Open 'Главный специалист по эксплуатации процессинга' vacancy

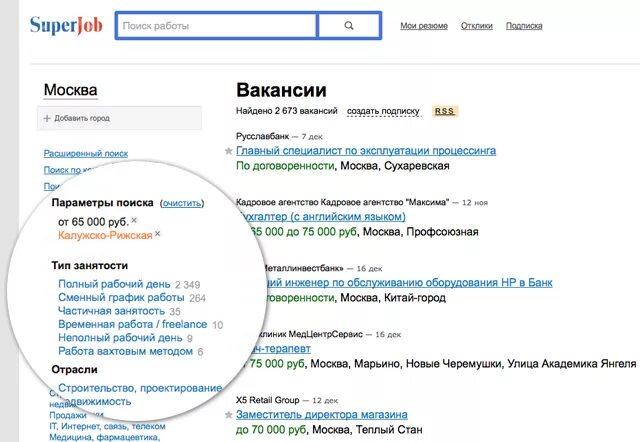coord(366,151)
